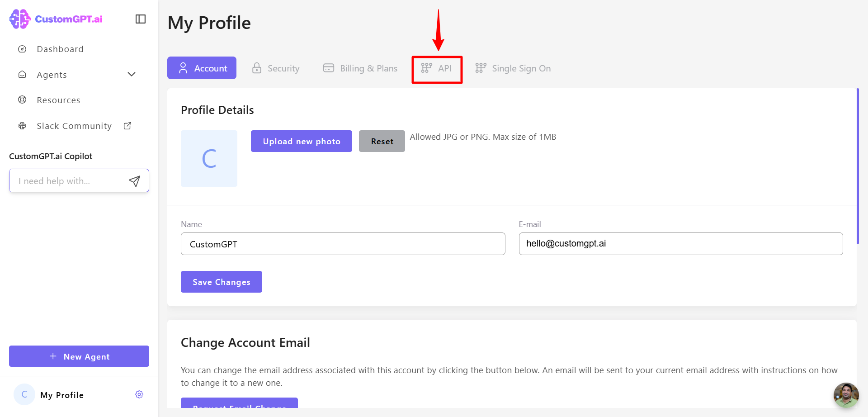Screen dimensions: 868x417
Task: Click the Single Sign On icon
Action: (x=481, y=68)
